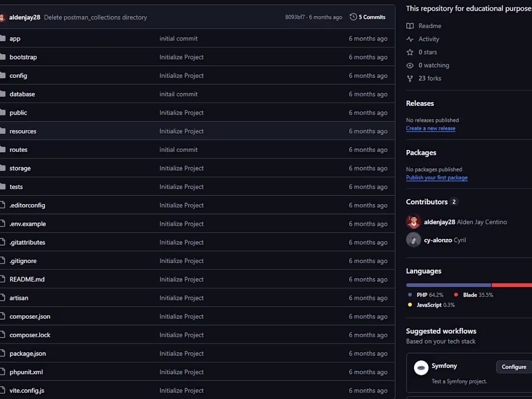Select the yellow JavaScript language dot
The height and width of the screenshot is (399, 532).
pyautogui.click(x=409, y=305)
